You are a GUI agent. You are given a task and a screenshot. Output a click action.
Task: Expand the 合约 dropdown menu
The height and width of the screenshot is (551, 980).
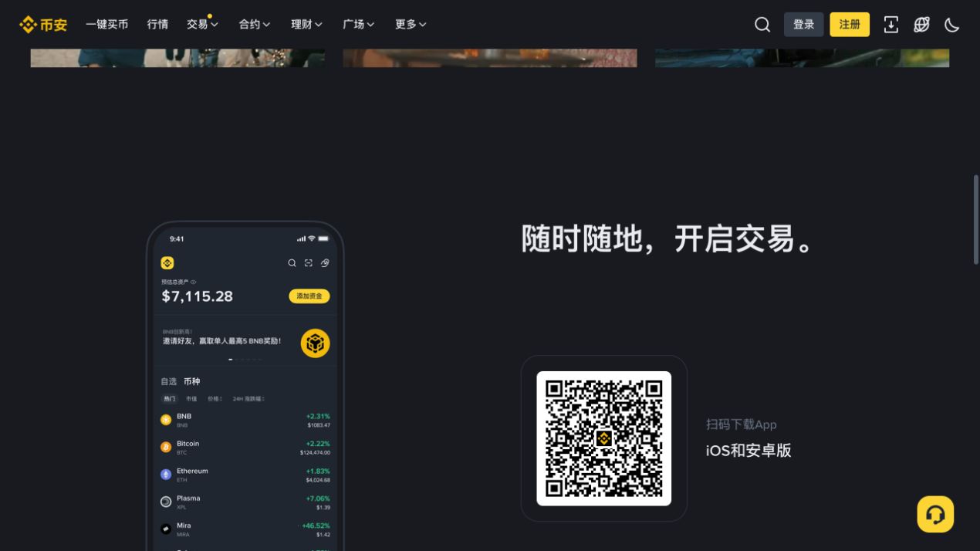point(255,25)
